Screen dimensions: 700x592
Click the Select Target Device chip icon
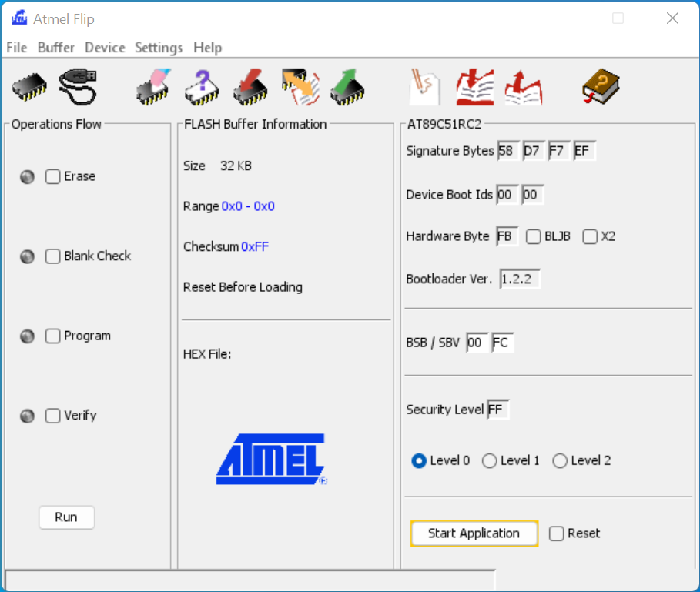29,86
